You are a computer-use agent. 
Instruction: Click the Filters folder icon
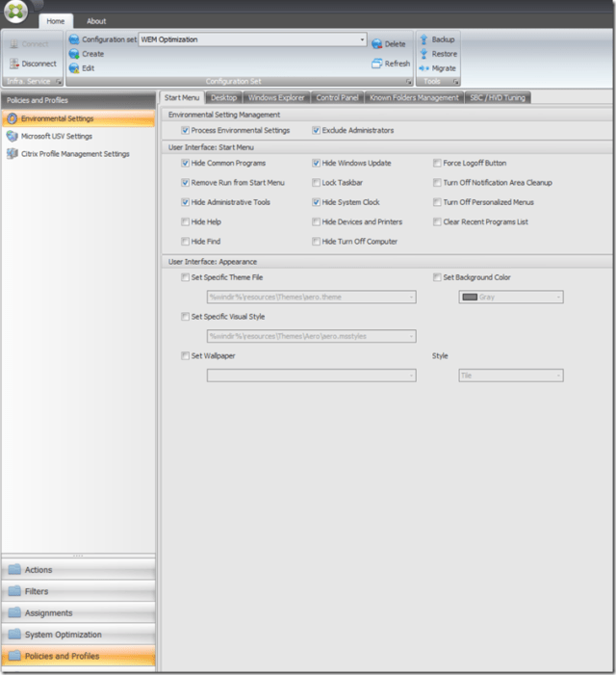pos(14,591)
